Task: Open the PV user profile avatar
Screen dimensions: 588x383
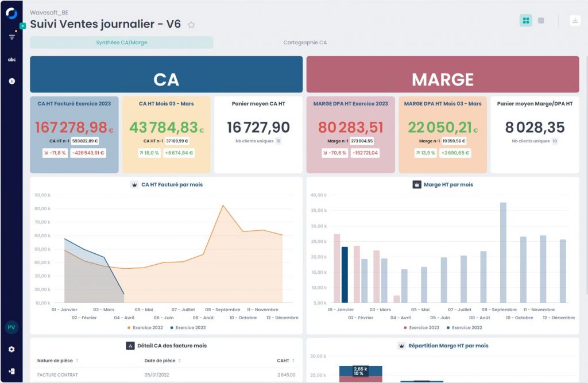Action: tap(11, 327)
